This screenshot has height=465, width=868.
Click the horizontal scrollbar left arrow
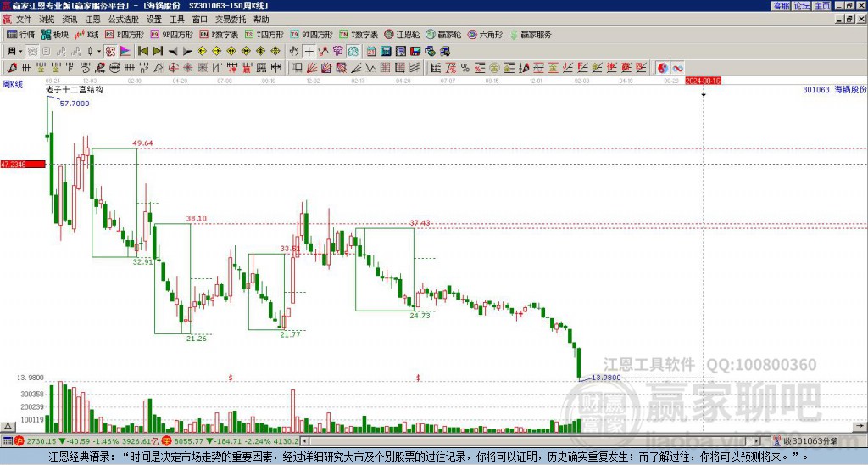pyautogui.click(x=305, y=441)
